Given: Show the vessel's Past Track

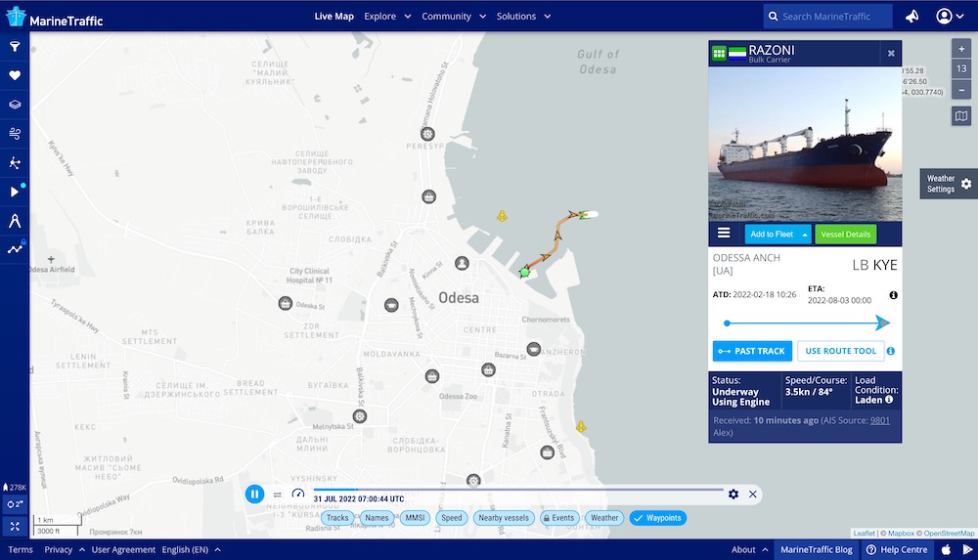Looking at the screenshot, I should (x=751, y=351).
